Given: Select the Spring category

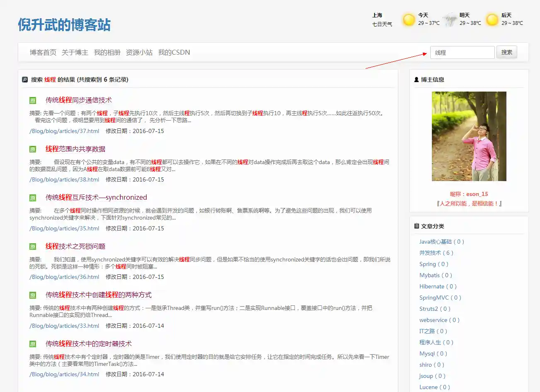Looking at the screenshot, I should (x=434, y=264).
